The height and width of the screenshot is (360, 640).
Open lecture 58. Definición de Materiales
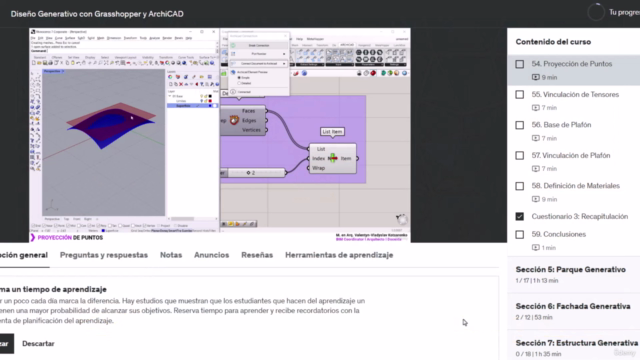tap(576, 186)
